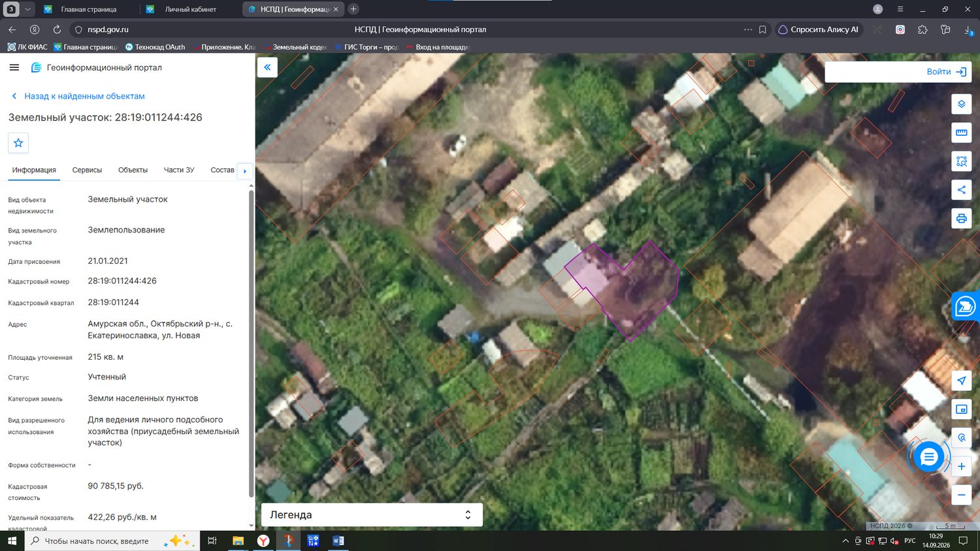Share the current map view

tap(961, 190)
